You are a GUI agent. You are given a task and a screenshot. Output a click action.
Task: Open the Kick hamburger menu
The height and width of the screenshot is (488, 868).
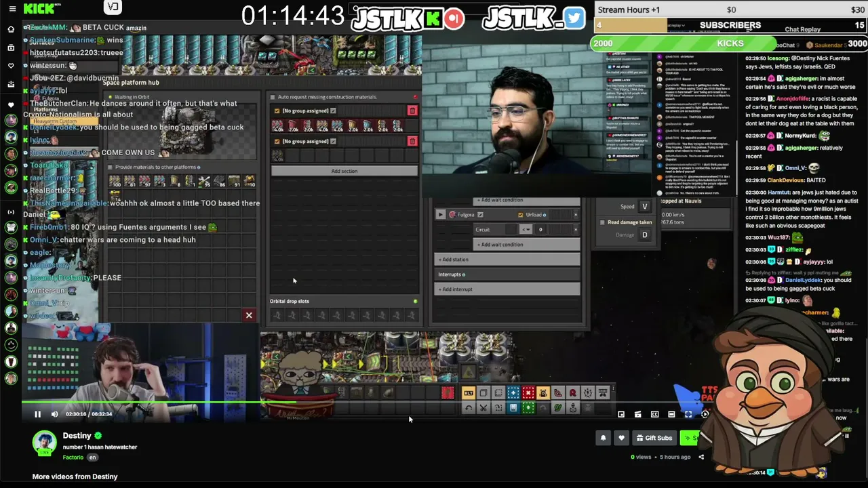click(x=12, y=9)
